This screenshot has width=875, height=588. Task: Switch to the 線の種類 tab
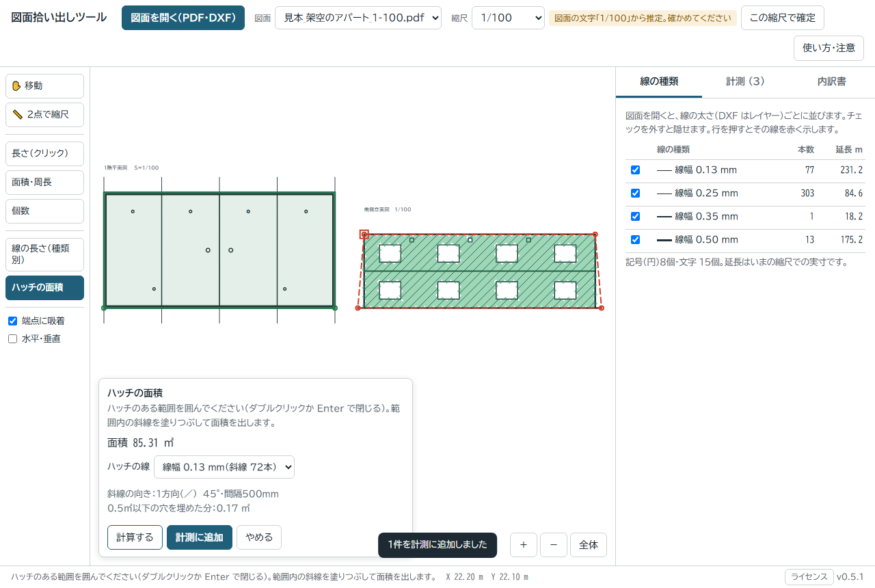(659, 82)
